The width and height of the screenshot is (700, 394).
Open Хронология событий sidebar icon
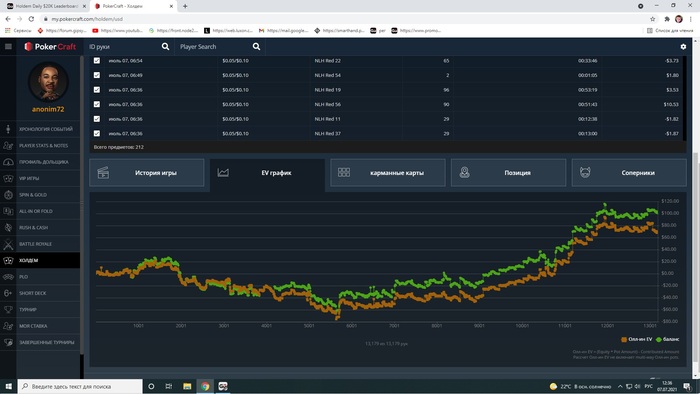[x=8, y=129]
